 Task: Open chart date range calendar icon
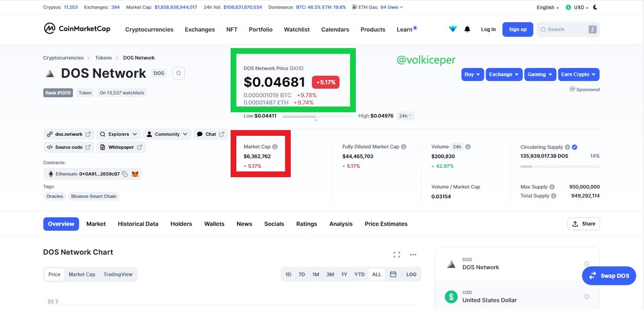[x=393, y=274]
